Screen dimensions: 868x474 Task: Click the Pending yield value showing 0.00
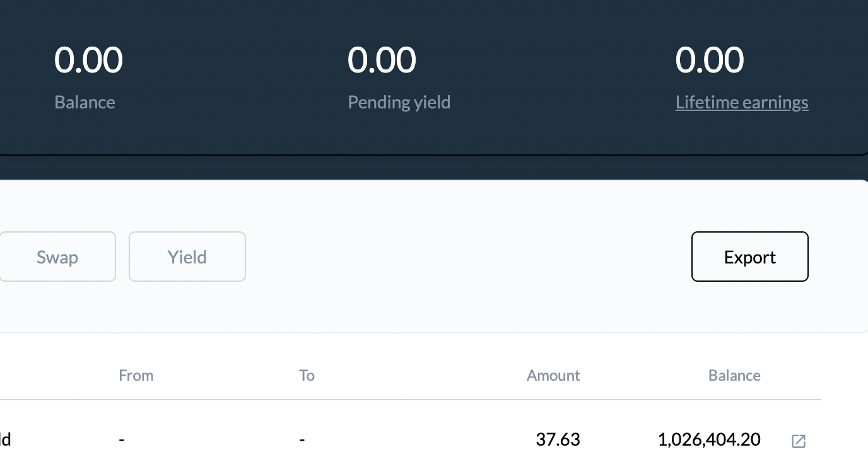click(x=382, y=59)
